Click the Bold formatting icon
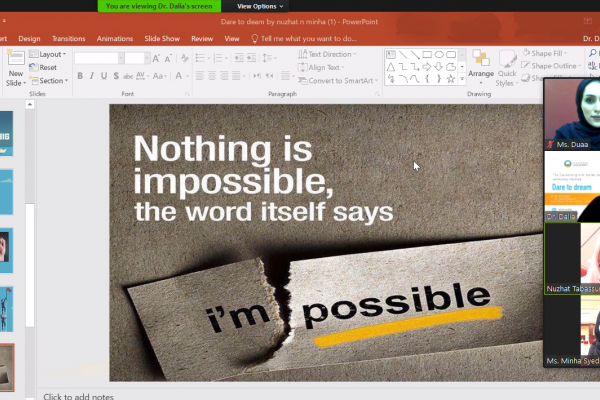This screenshot has width=600, height=400. [x=80, y=76]
